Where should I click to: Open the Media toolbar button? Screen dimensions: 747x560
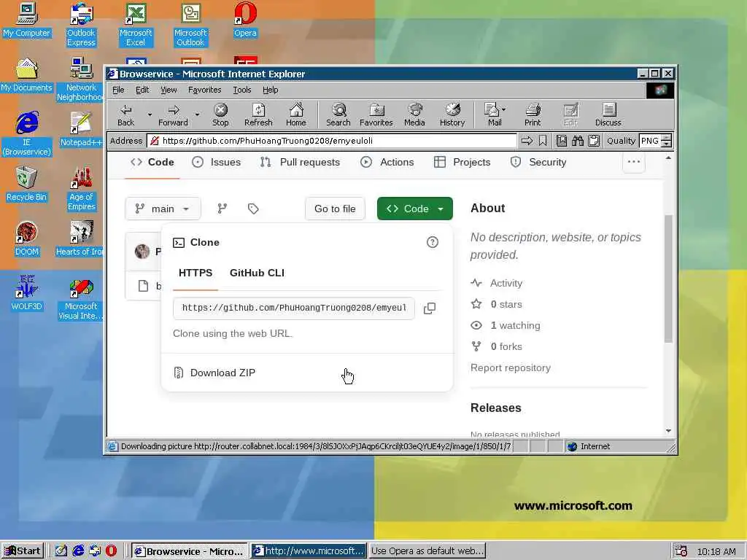(x=414, y=114)
